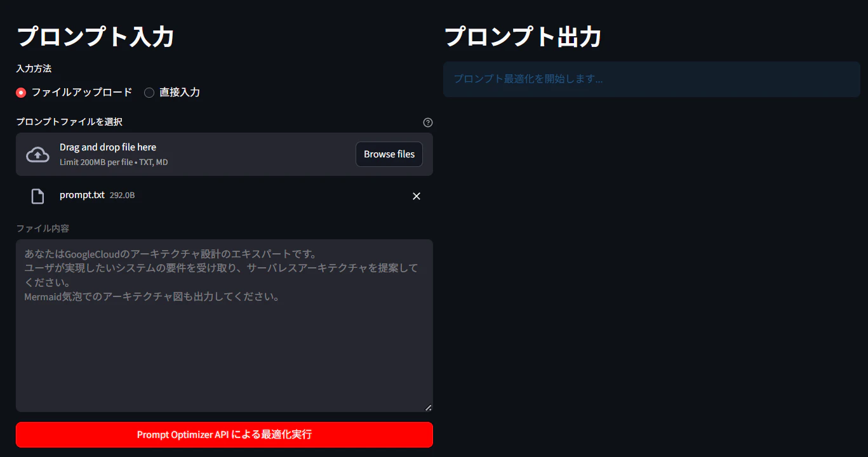The width and height of the screenshot is (868, 457).
Task: Click the prompt.txt document icon
Action: [x=38, y=197]
